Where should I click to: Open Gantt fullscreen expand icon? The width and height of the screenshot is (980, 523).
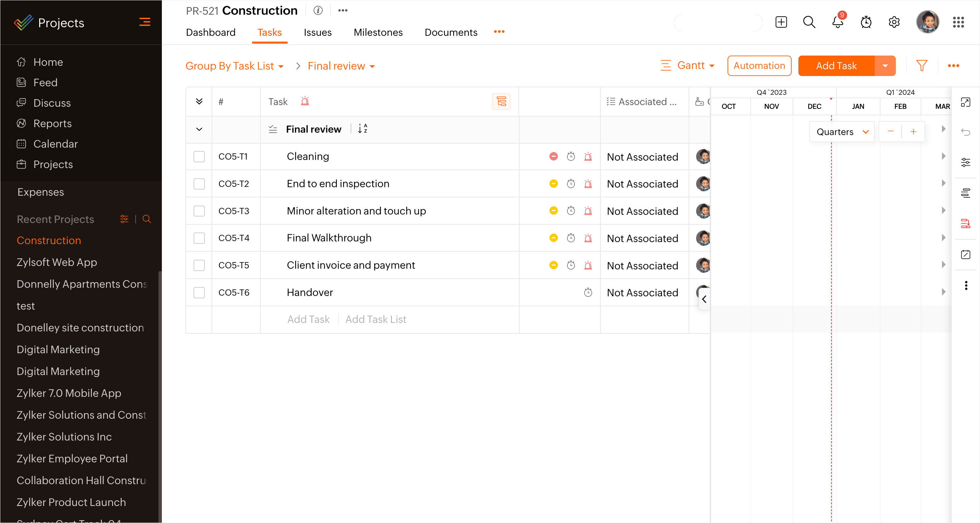pyautogui.click(x=966, y=102)
